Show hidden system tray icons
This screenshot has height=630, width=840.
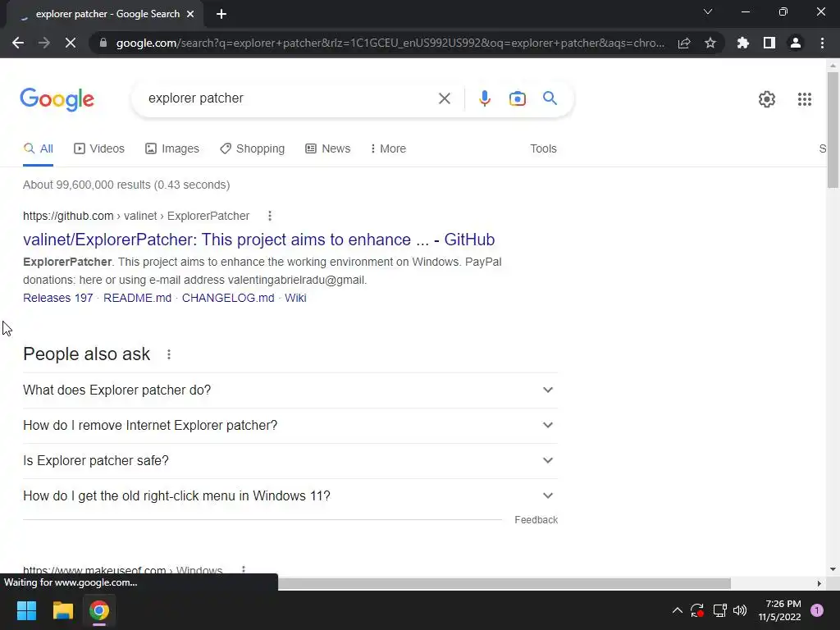click(x=677, y=610)
